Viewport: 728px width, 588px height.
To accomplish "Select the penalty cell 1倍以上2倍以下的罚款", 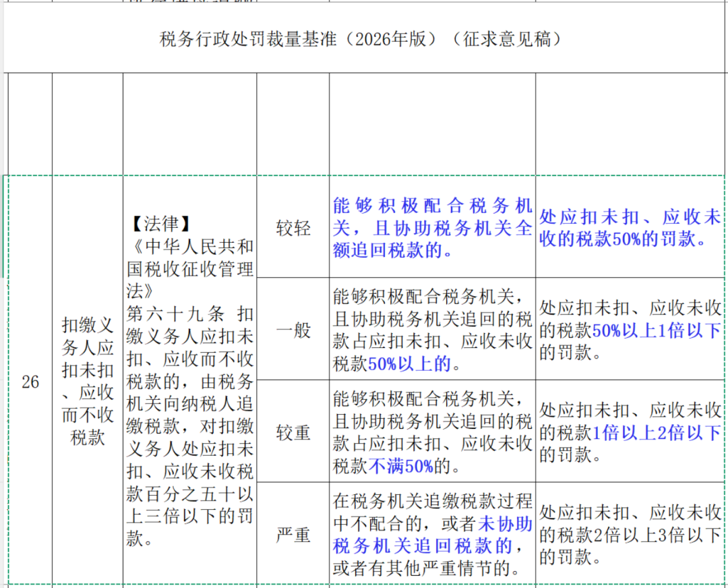I will coord(630,432).
